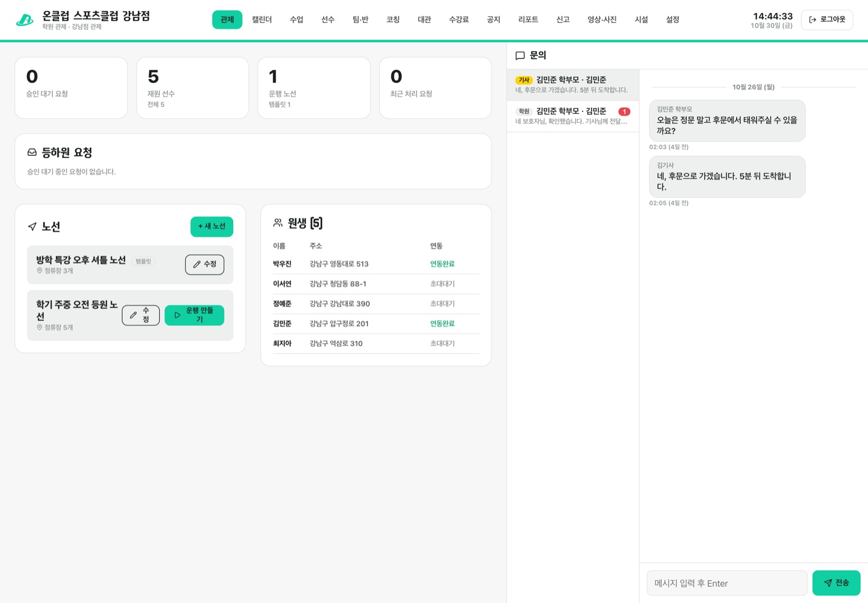868x603 pixels.
Task: Open the 설정 tab
Action: point(672,20)
